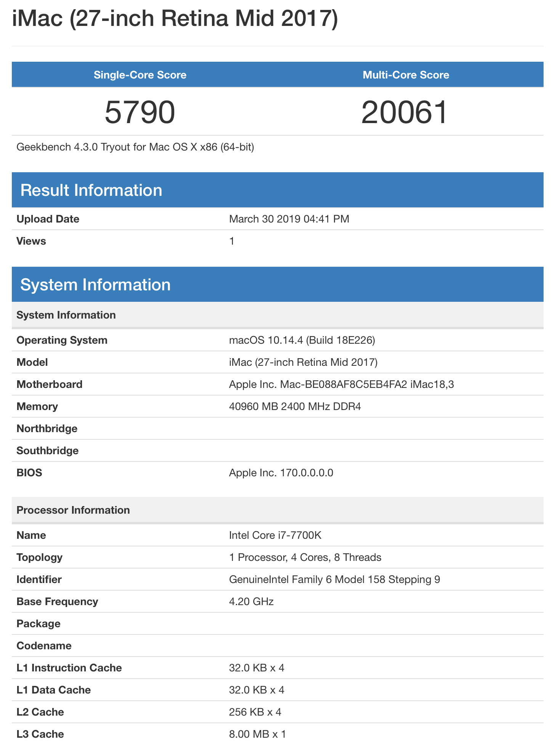Image resolution: width=555 pixels, height=756 pixels.
Task: Click the single-core score value 5790
Action: point(140,112)
